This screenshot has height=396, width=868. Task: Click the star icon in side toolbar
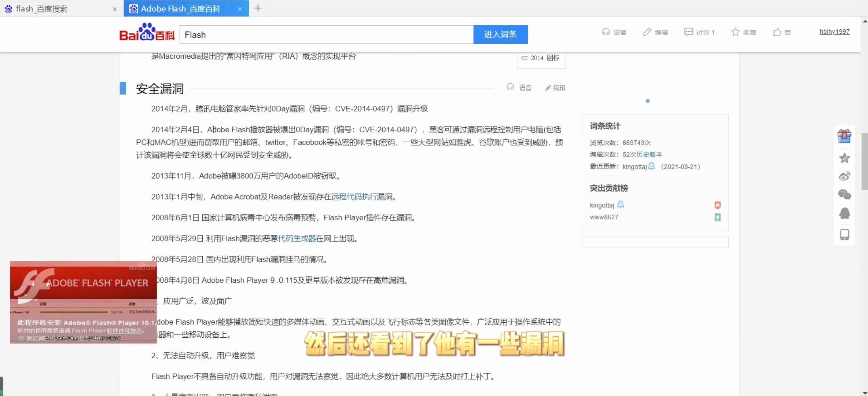845,158
